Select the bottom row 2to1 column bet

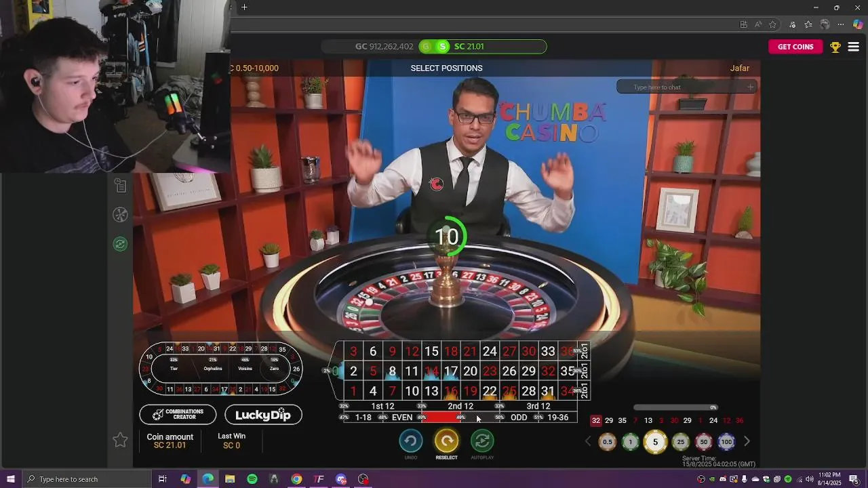coord(584,391)
